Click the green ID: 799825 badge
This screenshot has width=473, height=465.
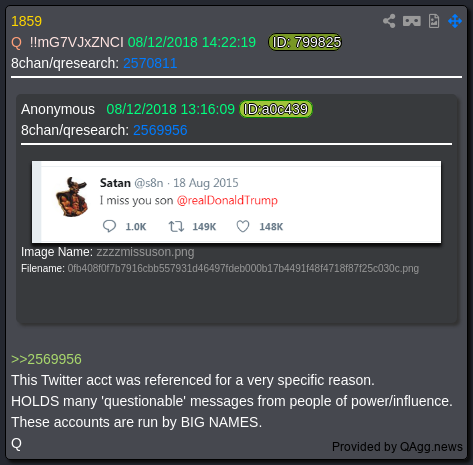(305, 42)
